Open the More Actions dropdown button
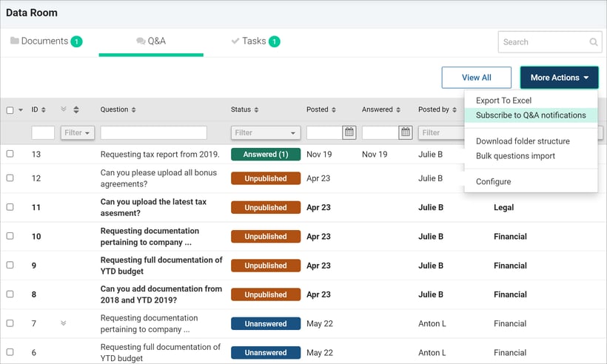Image resolution: width=607 pixels, height=364 pixels. (x=559, y=78)
